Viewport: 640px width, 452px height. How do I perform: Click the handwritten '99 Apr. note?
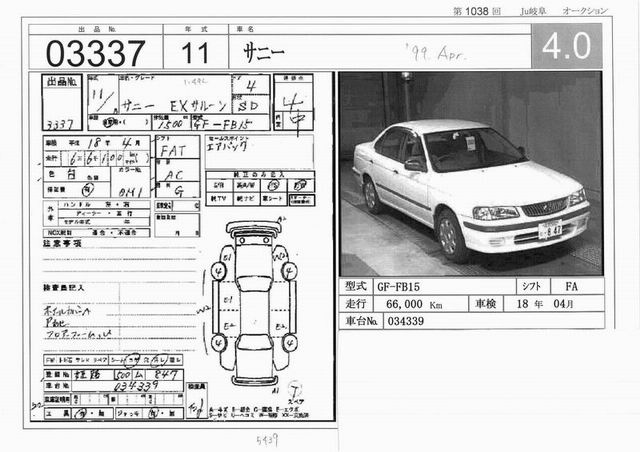pyautogui.click(x=426, y=48)
